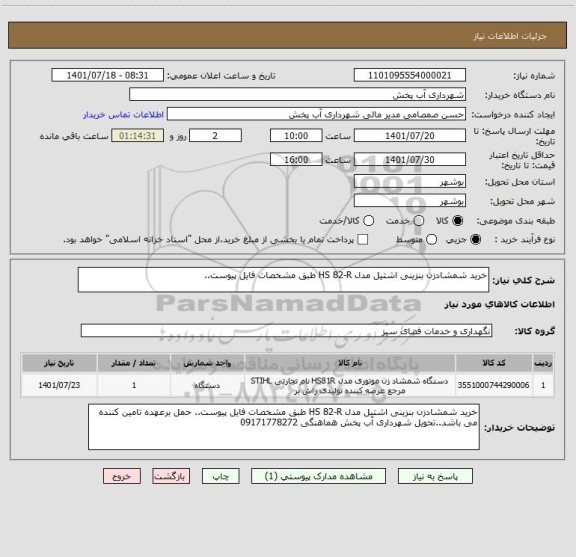Click the remaining time field 01:14:31
The height and width of the screenshot is (557, 576).
(138, 136)
